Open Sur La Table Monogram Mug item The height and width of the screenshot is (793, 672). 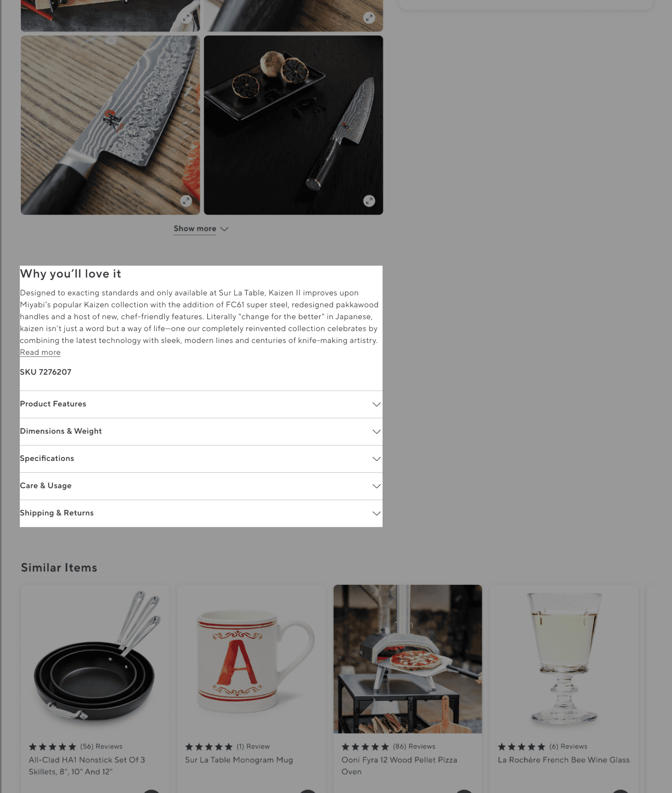click(x=239, y=760)
